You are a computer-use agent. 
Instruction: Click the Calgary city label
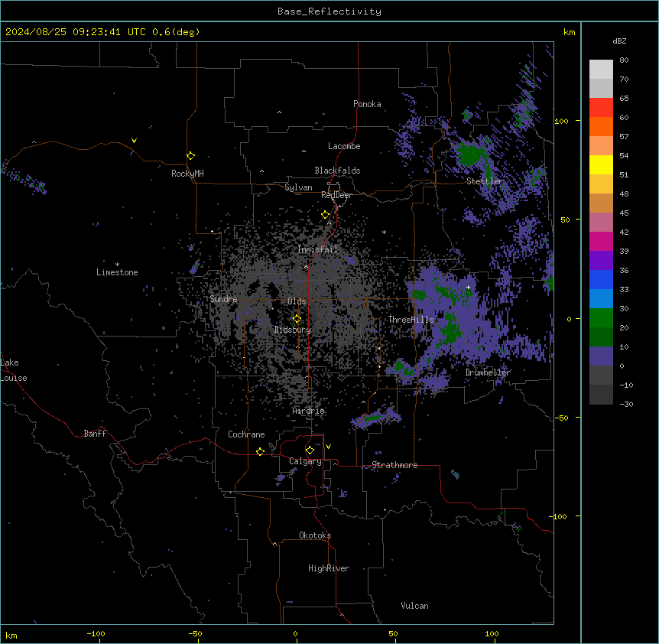(306, 461)
